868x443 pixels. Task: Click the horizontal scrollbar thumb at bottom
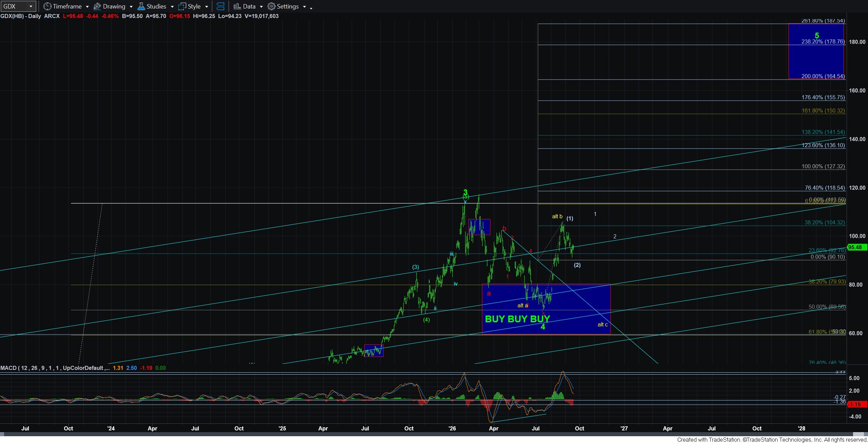pos(858,434)
